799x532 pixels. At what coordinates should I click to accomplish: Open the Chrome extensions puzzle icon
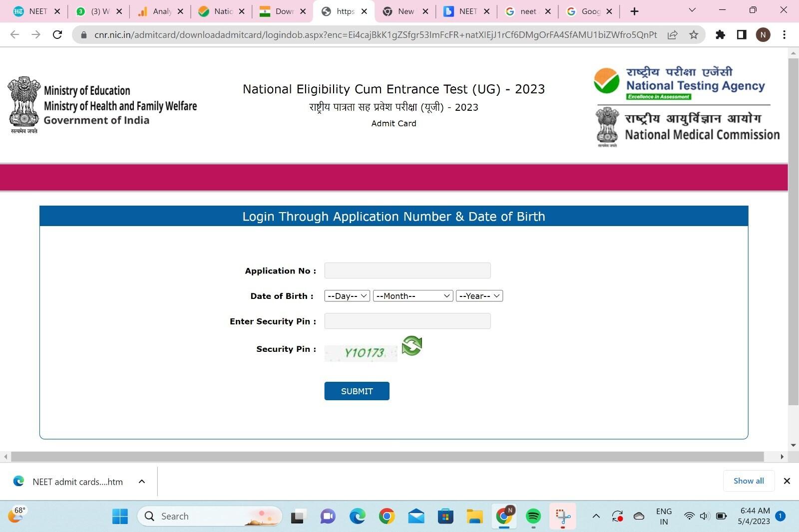coord(721,34)
